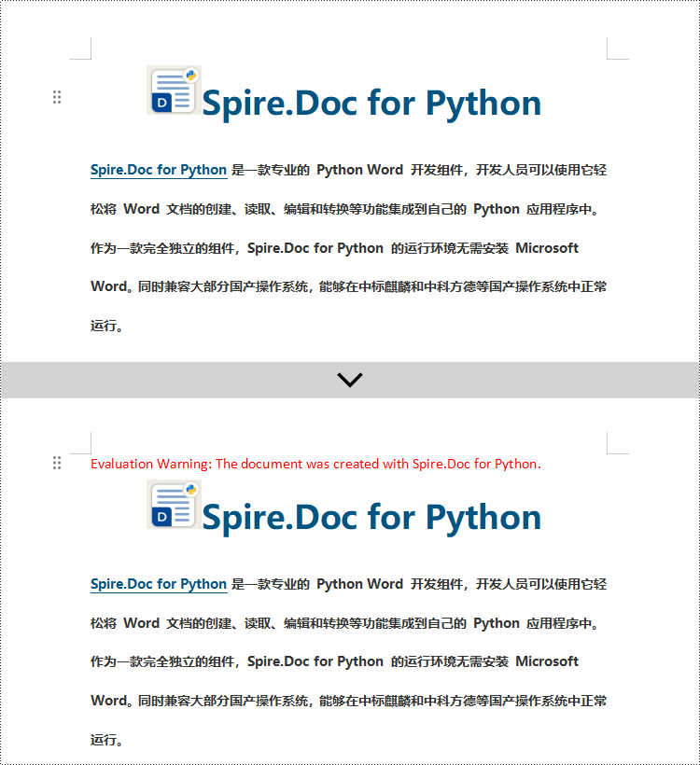Click the red Evaluation Warning text line
This screenshot has height=765, width=700.
click(315, 464)
